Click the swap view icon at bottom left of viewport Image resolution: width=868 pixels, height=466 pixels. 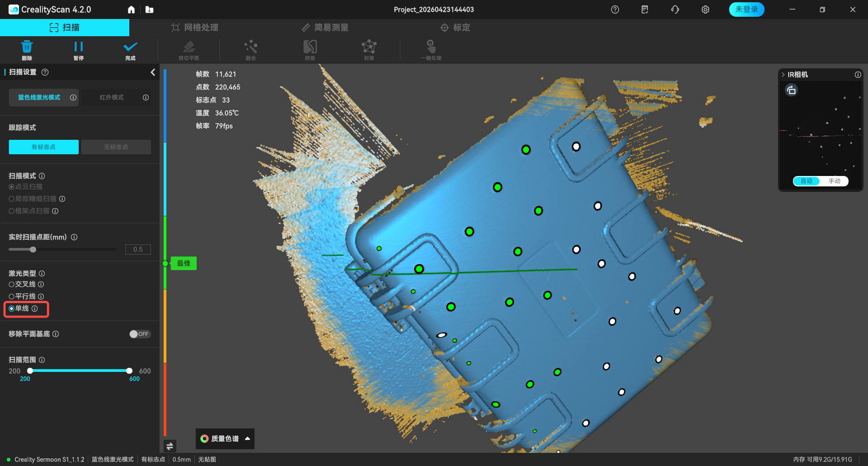click(170, 446)
